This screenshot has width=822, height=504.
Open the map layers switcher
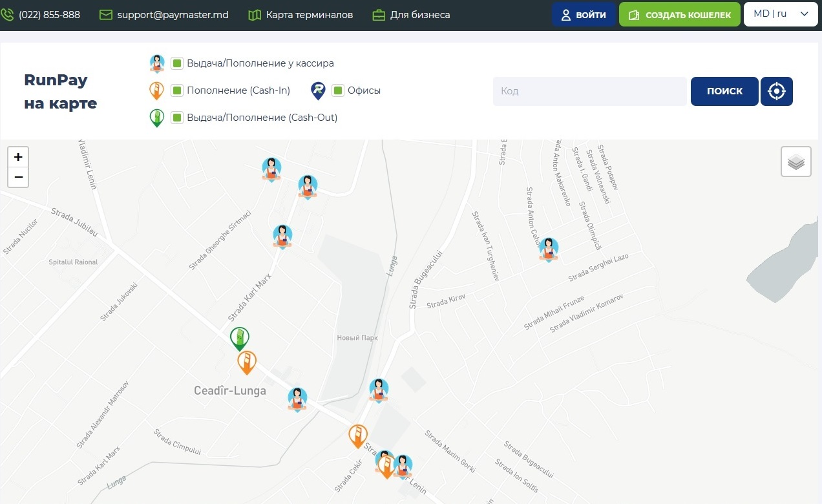click(x=796, y=162)
